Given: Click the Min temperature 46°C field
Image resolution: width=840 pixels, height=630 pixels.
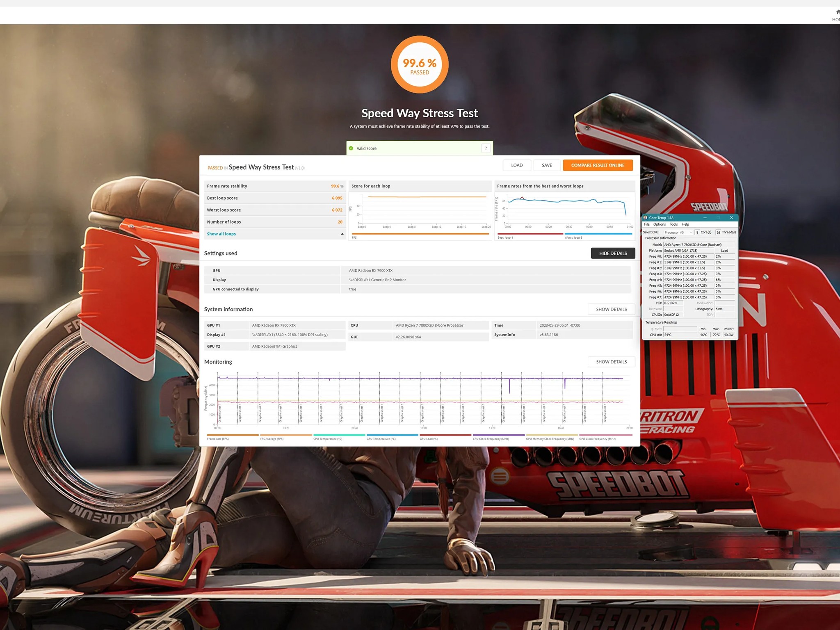Looking at the screenshot, I should click(704, 335).
